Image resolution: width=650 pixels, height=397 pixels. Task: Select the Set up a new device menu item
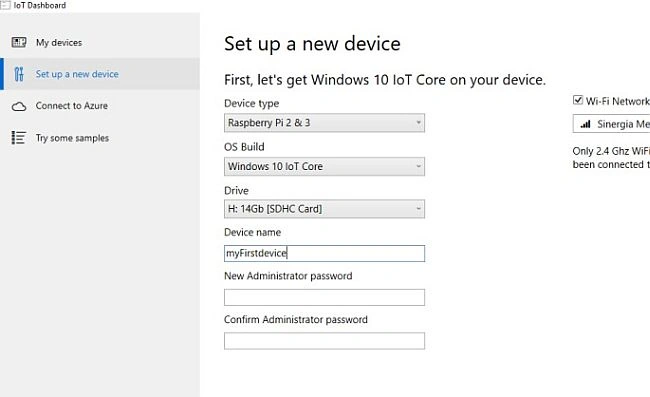click(x=99, y=74)
